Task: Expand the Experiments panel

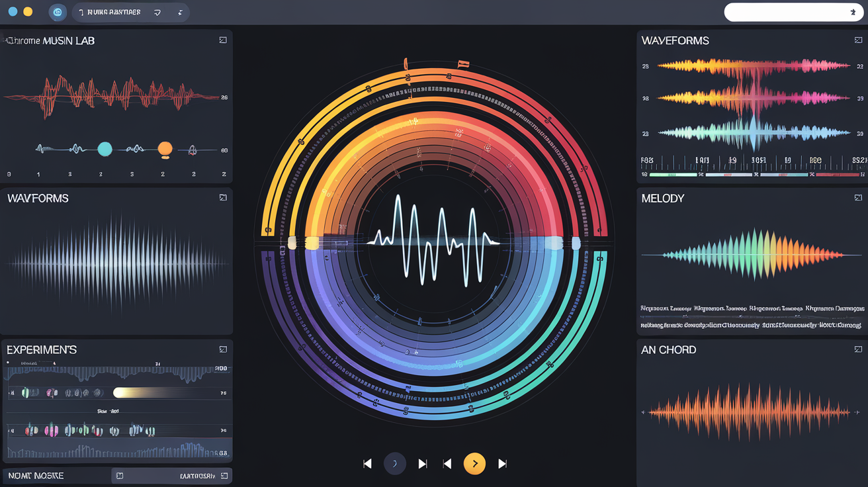Action: 223,349
